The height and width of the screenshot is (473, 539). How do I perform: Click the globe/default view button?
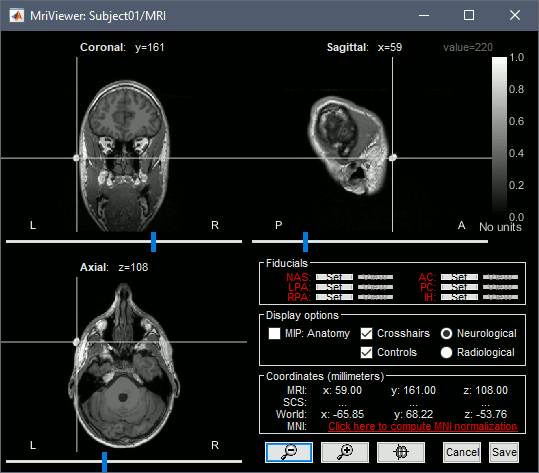[401, 452]
